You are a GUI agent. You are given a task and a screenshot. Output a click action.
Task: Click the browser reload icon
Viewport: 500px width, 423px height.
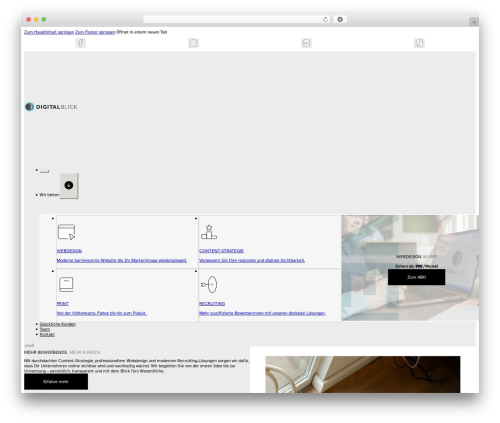[x=325, y=20]
